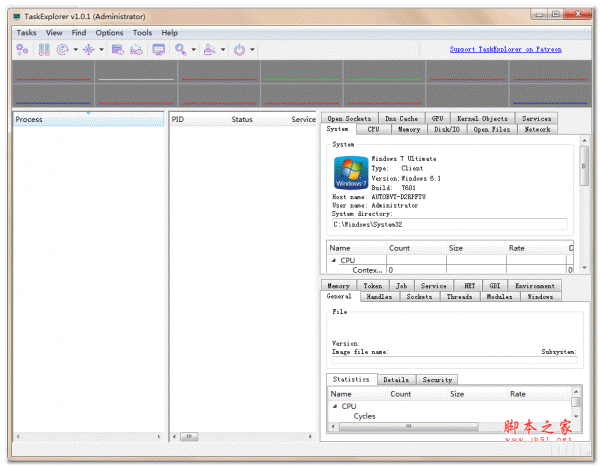The height and width of the screenshot is (467, 600).
Task: Open the upper Memory tab beside CPU
Action: click(x=409, y=129)
